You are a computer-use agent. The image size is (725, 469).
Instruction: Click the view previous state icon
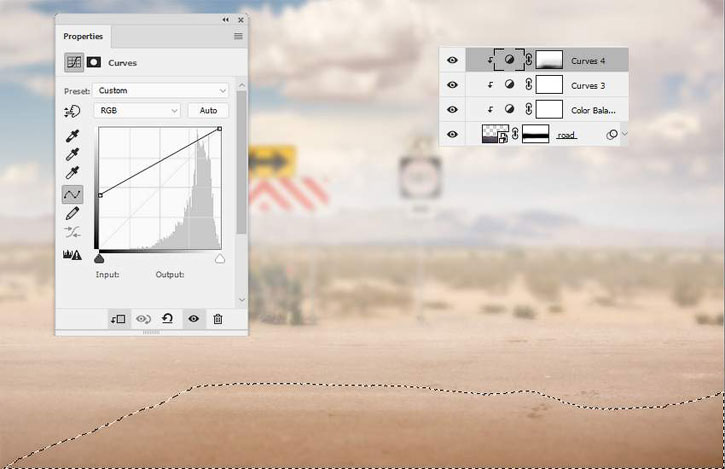(143, 319)
